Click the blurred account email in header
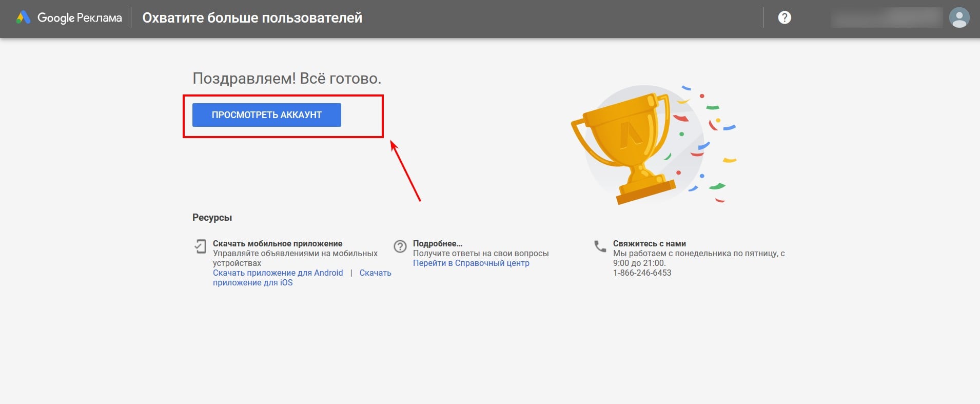 pos(886,18)
